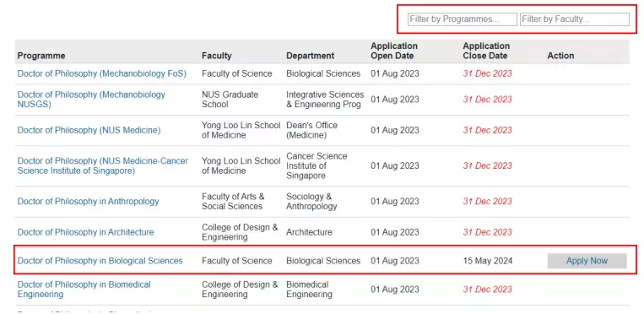644x314 pixels.
Task: Focus the Filter by Faculty input
Action: click(575, 19)
